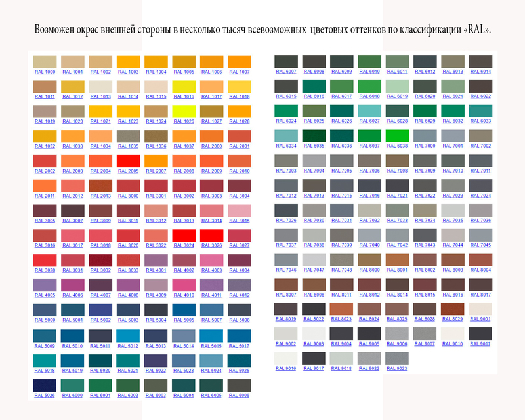The width and height of the screenshot is (525, 420).
Task: Pick the cream RAL 9001 swatch
Action: pos(480,309)
